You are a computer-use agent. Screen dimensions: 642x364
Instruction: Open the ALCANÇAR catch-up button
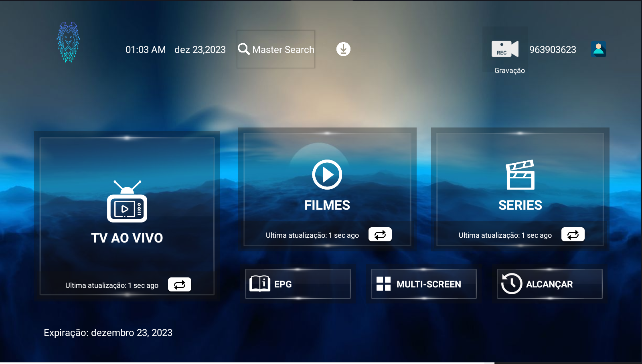[x=549, y=284]
